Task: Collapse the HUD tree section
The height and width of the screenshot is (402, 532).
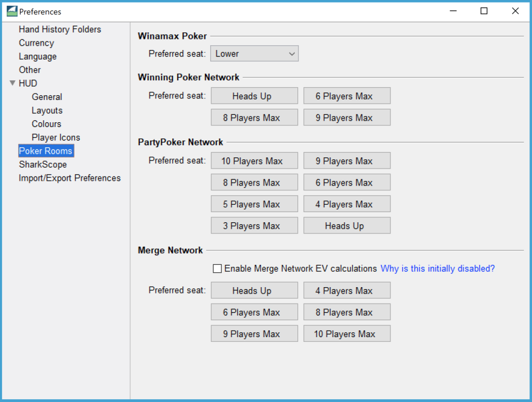Action: (x=13, y=83)
